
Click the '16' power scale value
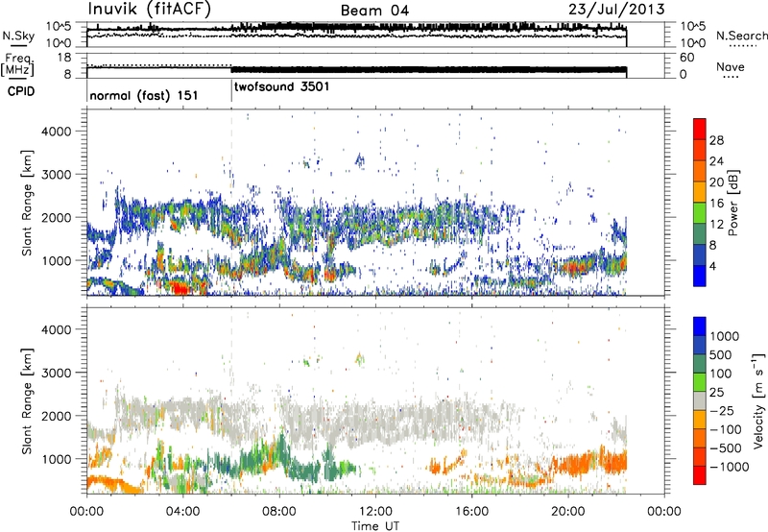click(716, 204)
